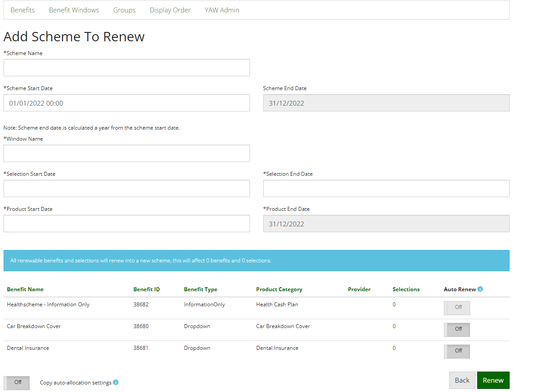Click the Scheme Name input field
Image resolution: width=558 pixels, height=392 pixels.
point(127,67)
